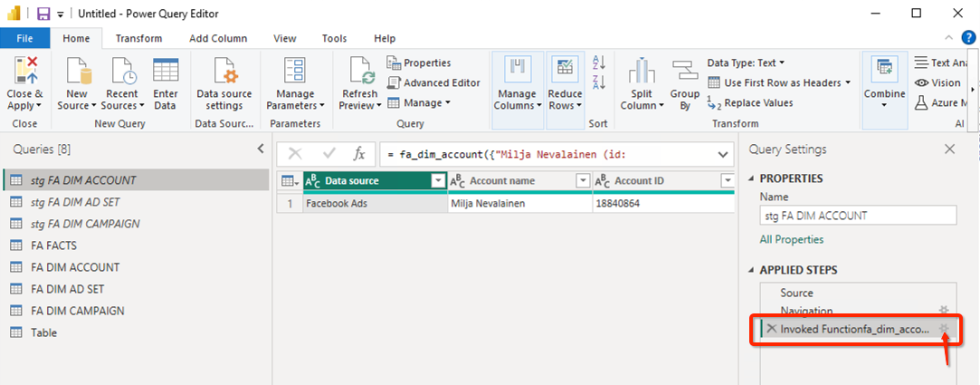Select the FA DIM ACCOUNT query

136,267
